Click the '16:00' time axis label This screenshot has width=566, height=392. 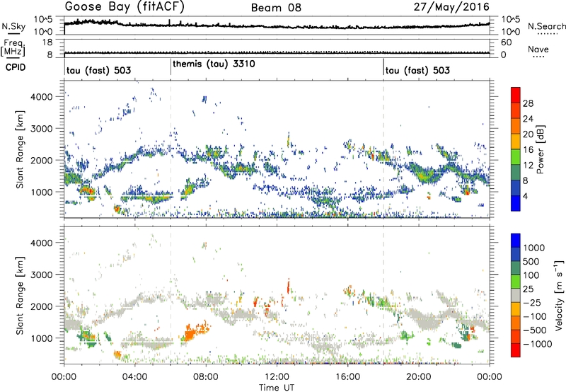coord(347,377)
